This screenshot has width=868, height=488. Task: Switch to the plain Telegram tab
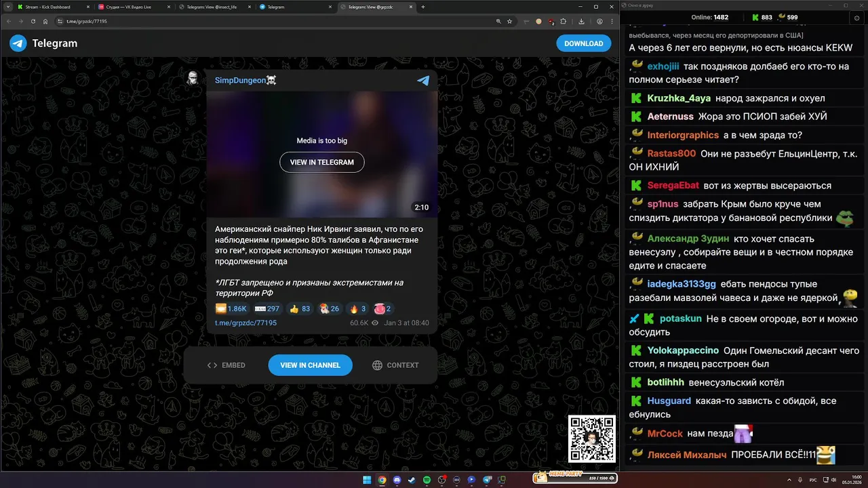295,7
